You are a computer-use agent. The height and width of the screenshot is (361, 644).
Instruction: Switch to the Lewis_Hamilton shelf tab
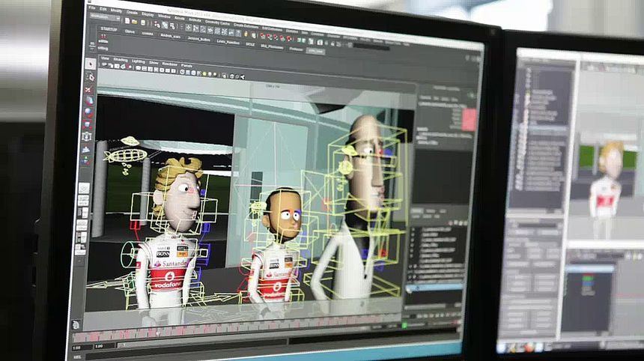coord(228,42)
